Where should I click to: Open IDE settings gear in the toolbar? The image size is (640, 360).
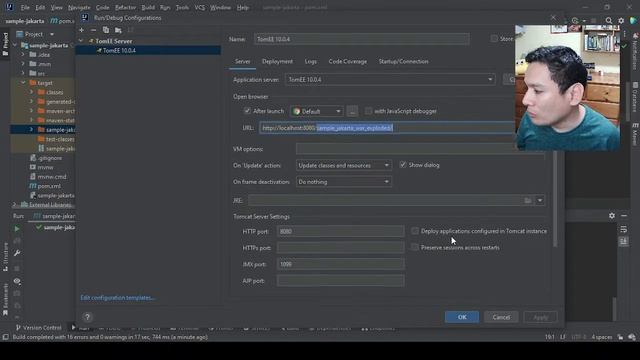(621, 20)
